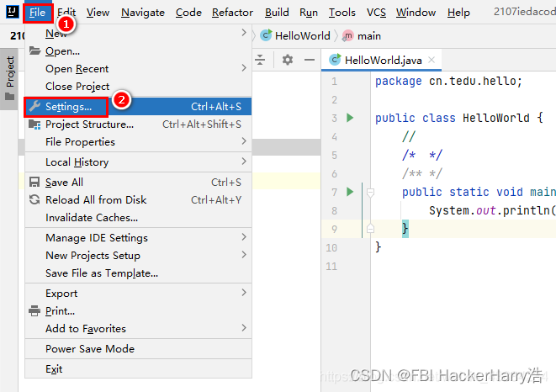Open the Project tool window side tab
The image size is (556, 392).
point(9,78)
